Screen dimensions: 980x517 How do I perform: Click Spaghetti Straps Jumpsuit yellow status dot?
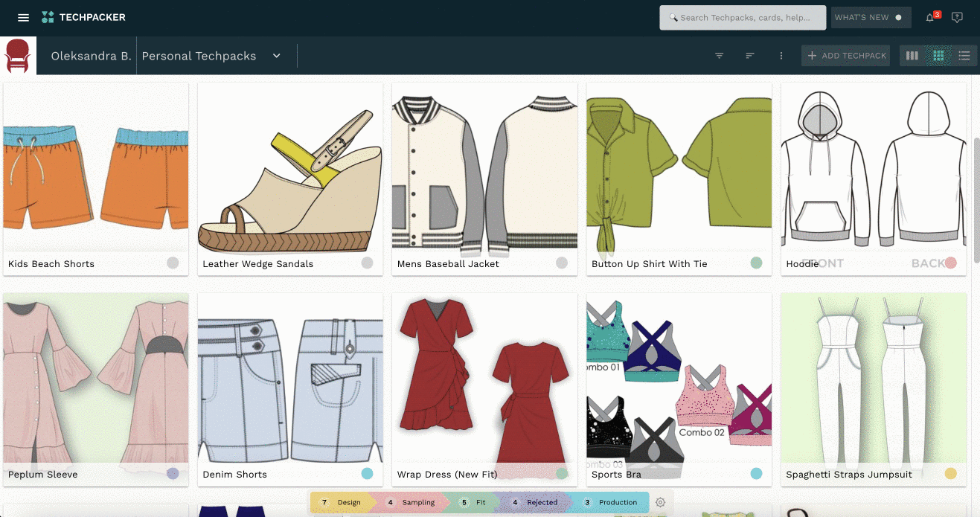(950, 474)
